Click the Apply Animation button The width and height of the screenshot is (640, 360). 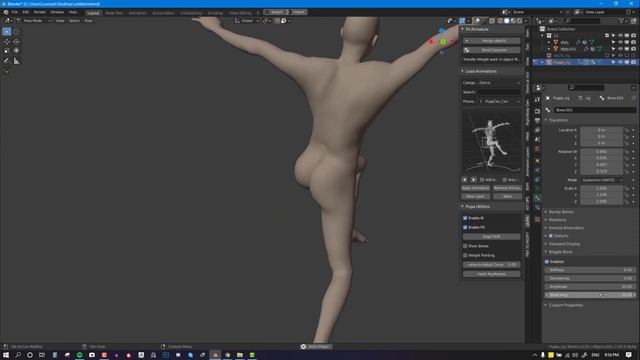[476, 188]
